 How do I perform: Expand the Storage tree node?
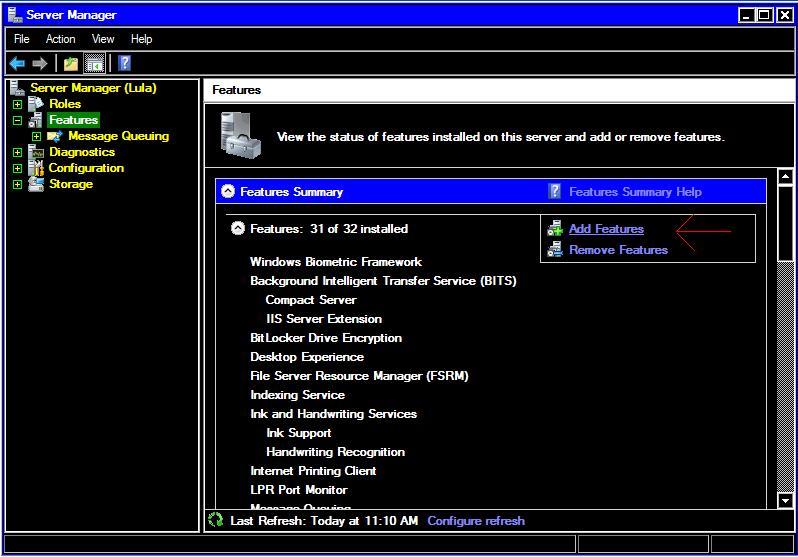pyautogui.click(x=17, y=184)
